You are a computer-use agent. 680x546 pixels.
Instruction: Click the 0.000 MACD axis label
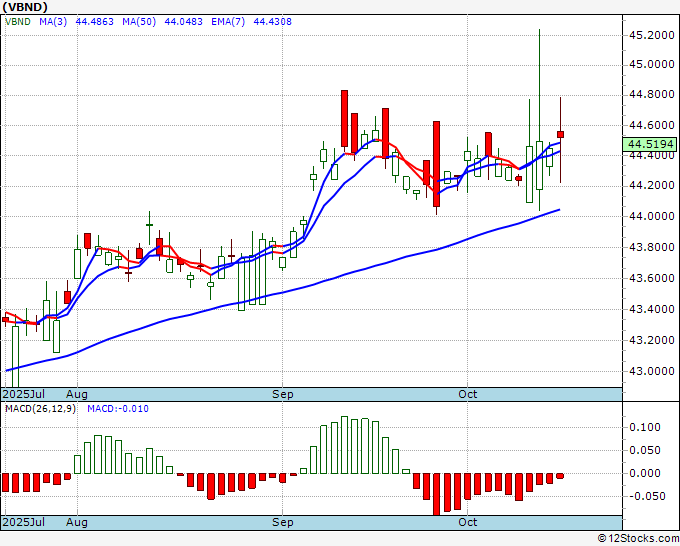(x=645, y=473)
